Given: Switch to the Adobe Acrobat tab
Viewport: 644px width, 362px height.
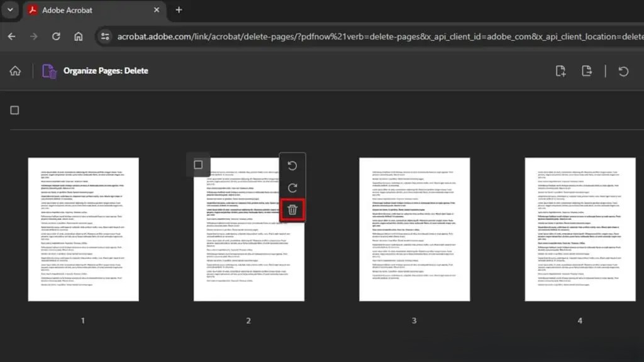Looking at the screenshot, I should pos(88,10).
